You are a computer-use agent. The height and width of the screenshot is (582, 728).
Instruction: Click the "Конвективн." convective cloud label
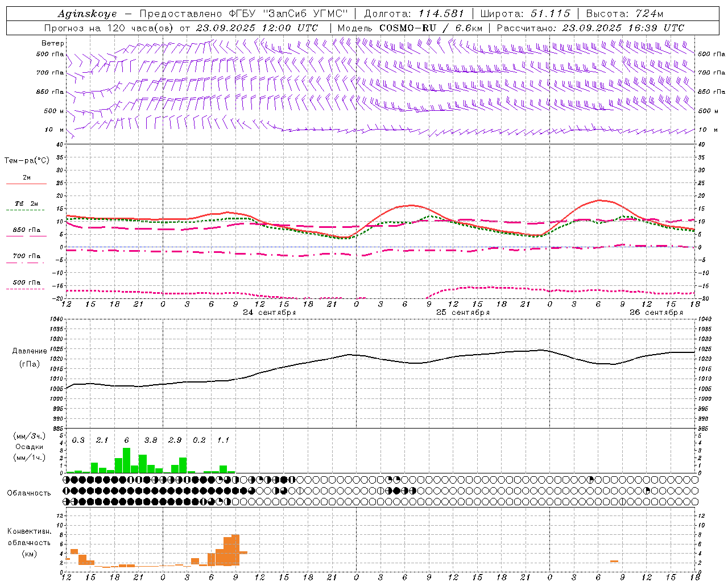[x=30, y=531]
